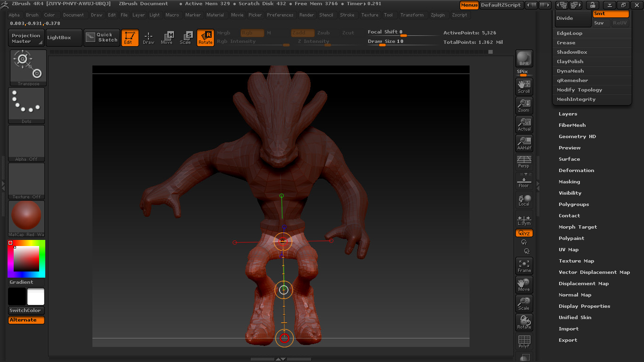
Task: Toggle the Floor grid
Action: (524, 181)
